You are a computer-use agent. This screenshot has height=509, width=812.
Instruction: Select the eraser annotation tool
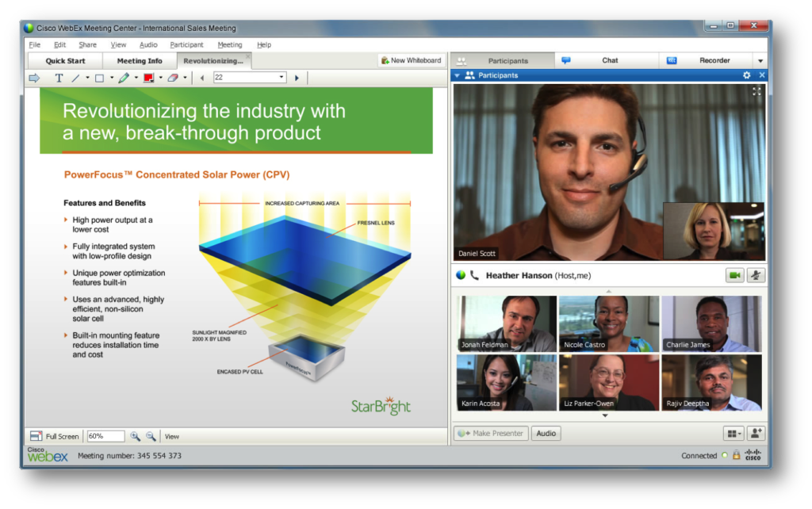173,77
